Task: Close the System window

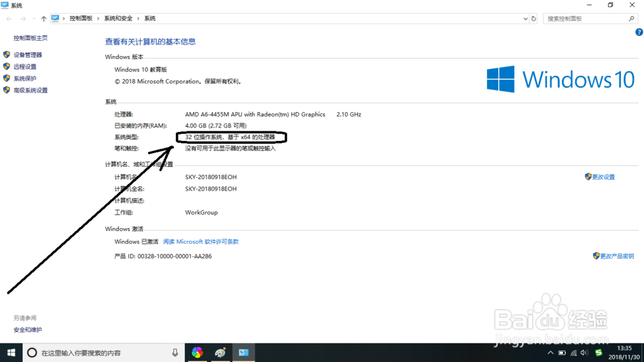Action: [632, 5]
